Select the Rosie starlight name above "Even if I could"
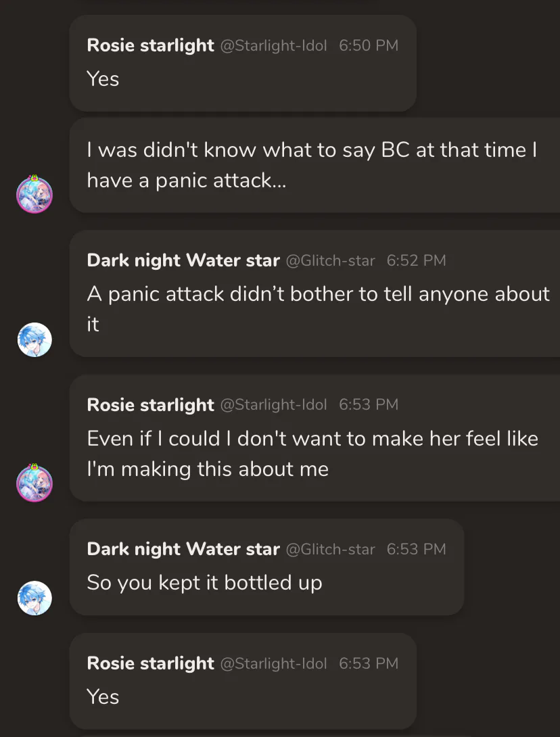This screenshot has height=737, width=560. point(150,404)
